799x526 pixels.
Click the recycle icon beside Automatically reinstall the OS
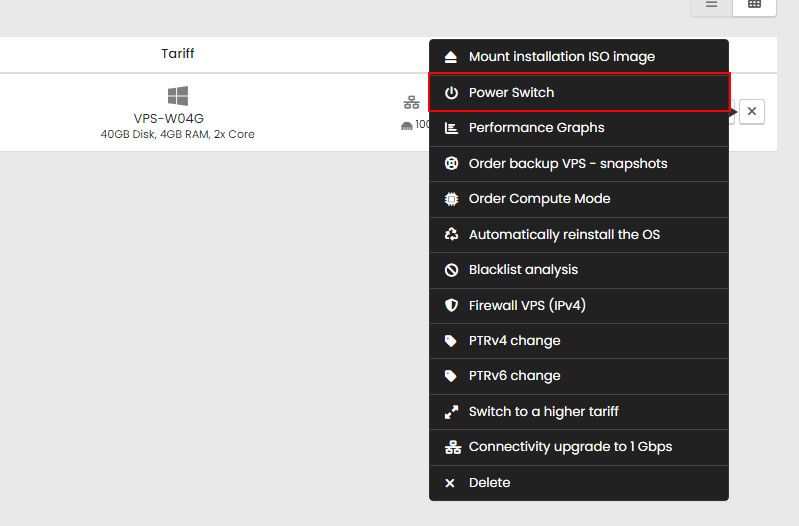pyautogui.click(x=451, y=234)
